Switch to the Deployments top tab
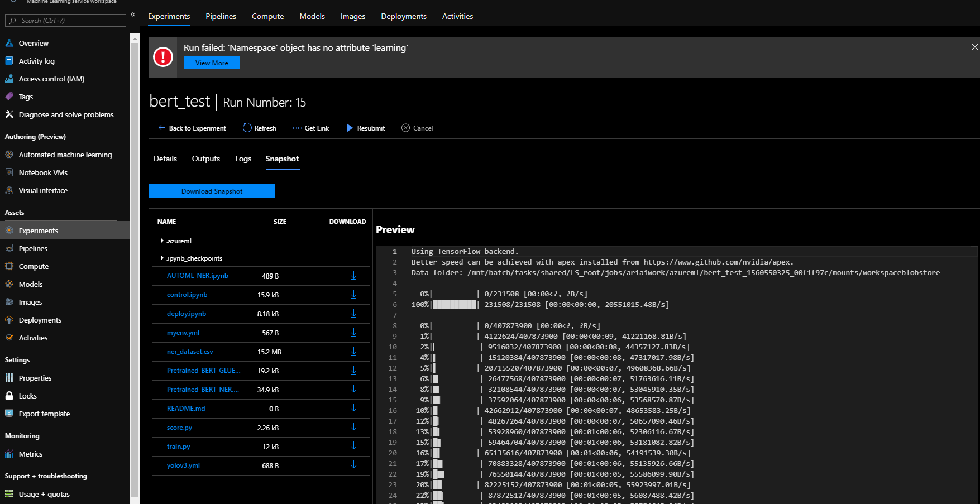Screen dimensions: 980x504 404,16
